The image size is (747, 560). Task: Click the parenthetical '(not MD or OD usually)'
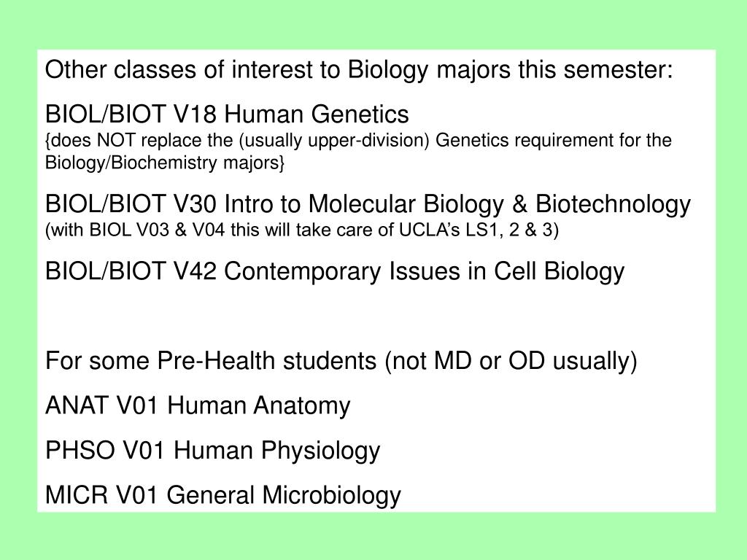pyautogui.click(x=511, y=361)
